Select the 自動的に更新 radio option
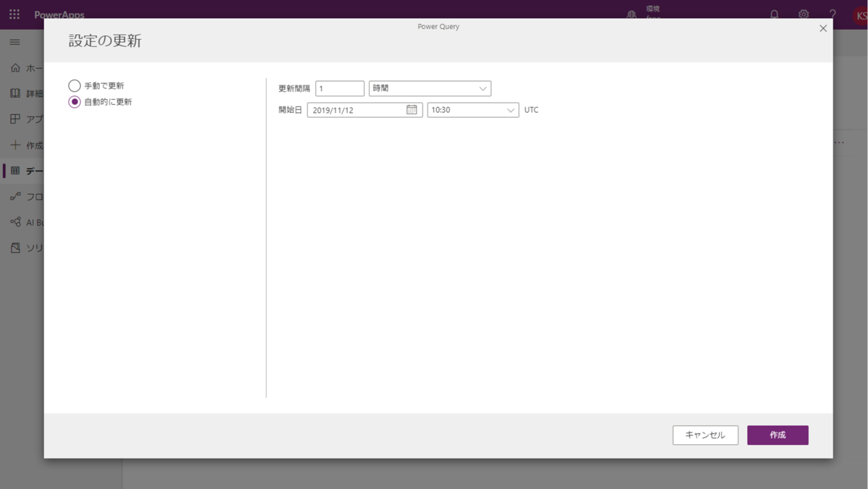The width and height of the screenshot is (868, 489). [75, 102]
